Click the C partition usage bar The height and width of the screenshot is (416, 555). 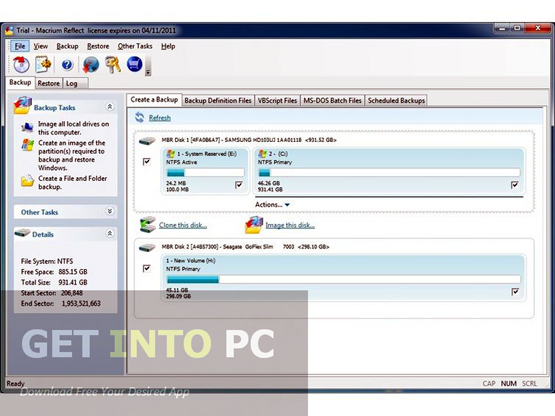click(389, 173)
